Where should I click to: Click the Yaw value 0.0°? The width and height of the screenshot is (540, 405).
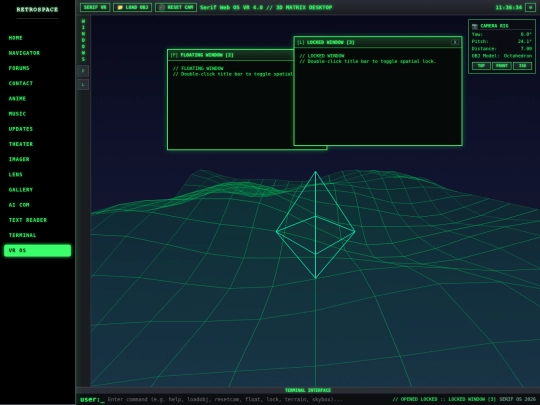click(526, 34)
